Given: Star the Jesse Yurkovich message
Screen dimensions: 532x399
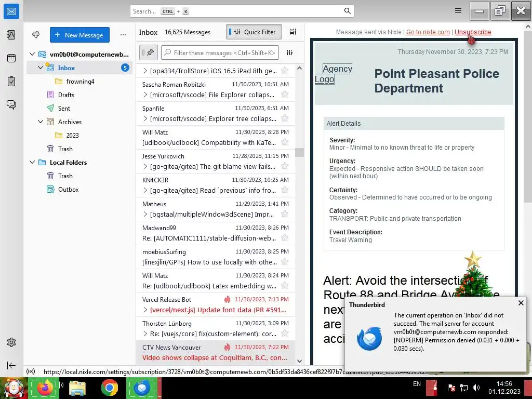Looking at the screenshot, I should point(285,166).
